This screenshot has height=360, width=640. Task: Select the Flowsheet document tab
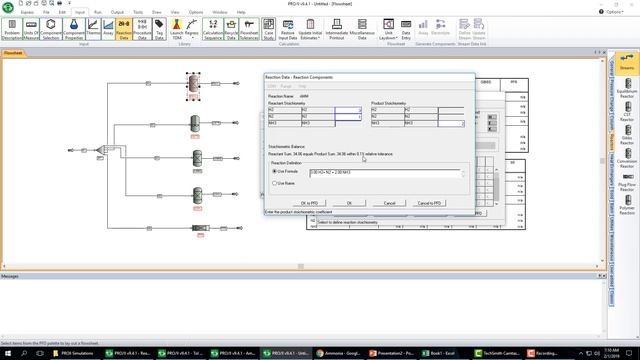point(13,53)
